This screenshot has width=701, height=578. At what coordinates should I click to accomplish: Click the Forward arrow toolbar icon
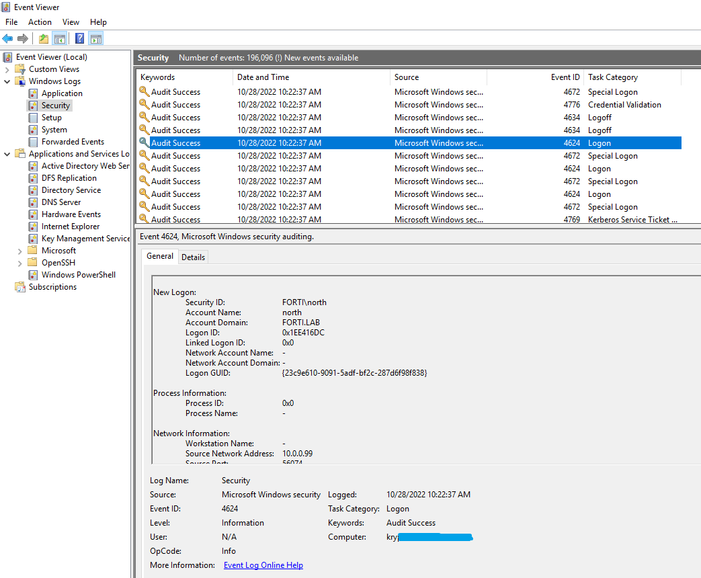click(x=23, y=39)
